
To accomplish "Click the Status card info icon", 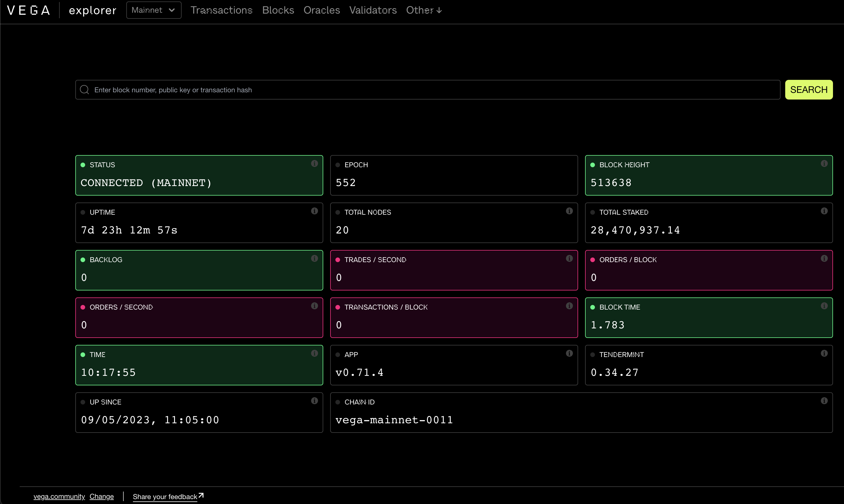I will (314, 163).
